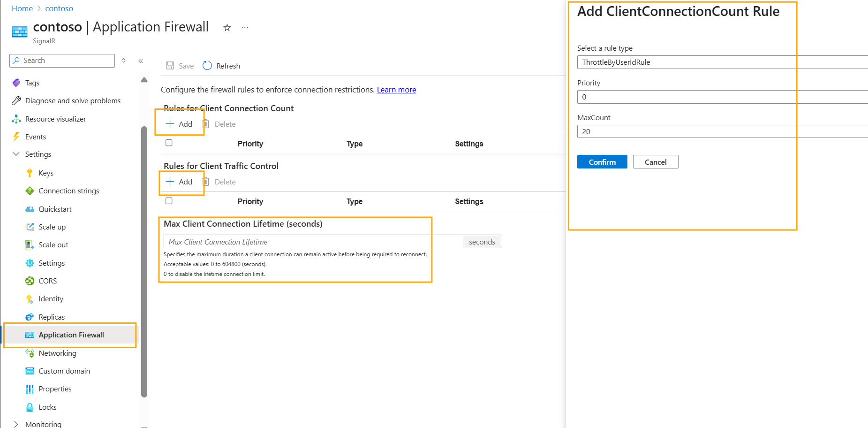Click the Properties bars icon
Viewport: 868px width, 428px height.
point(30,389)
